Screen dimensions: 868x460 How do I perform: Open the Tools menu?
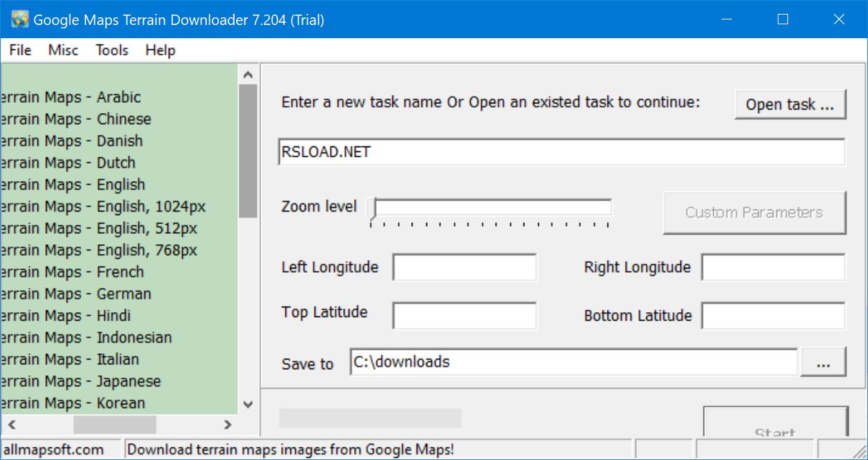pos(112,50)
